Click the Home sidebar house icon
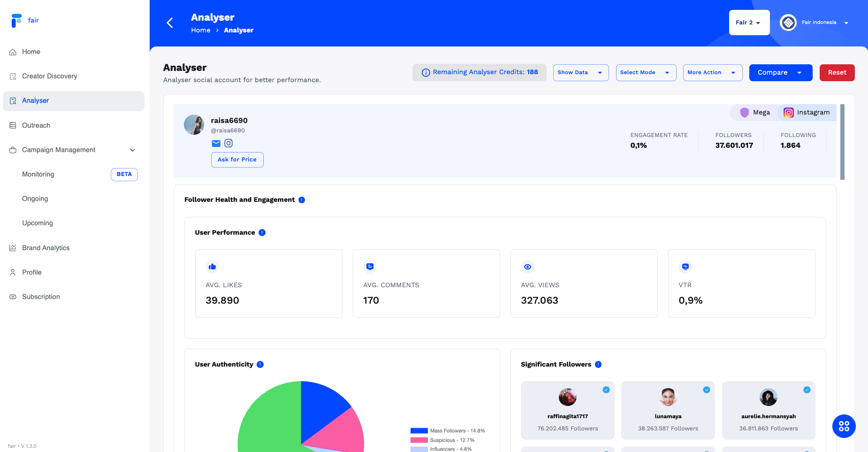 (x=13, y=52)
